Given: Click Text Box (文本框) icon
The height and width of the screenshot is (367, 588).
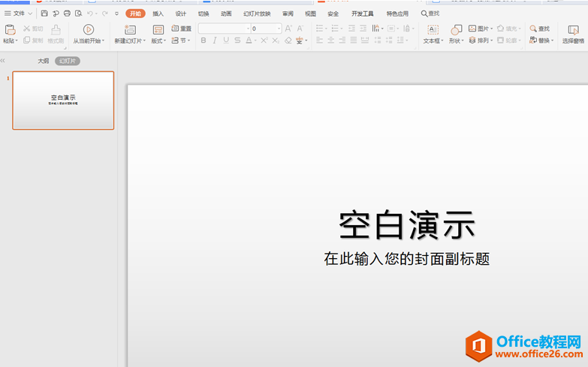Looking at the screenshot, I should click(433, 30).
